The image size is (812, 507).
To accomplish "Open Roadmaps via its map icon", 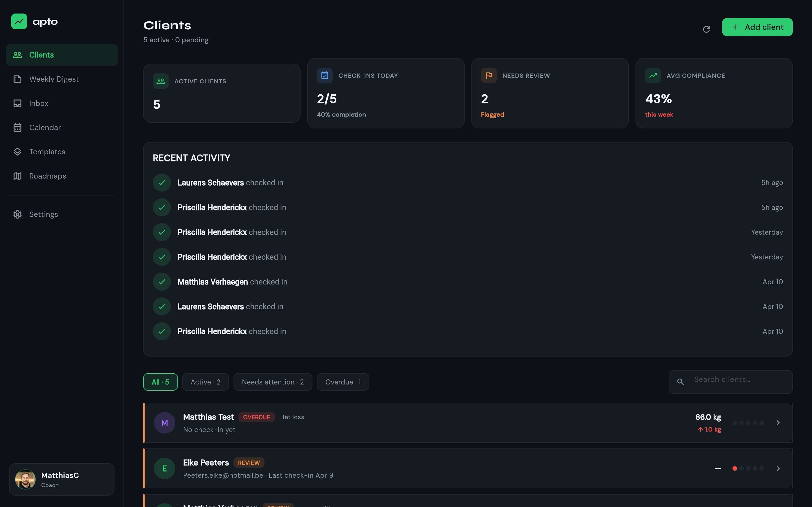I will pos(18,176).
